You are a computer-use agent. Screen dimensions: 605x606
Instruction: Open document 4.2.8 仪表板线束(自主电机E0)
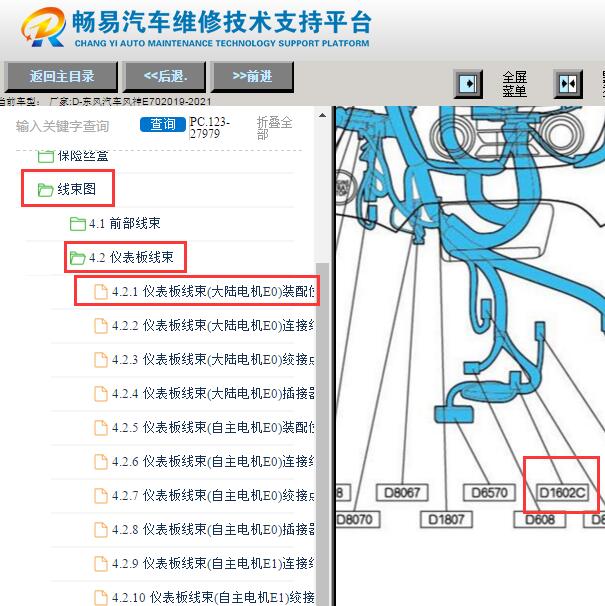click(x=205, y=529)
